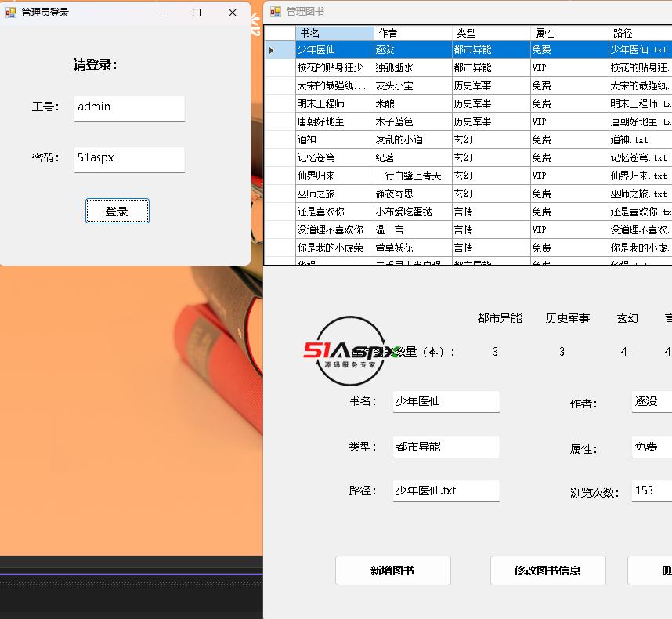Click the row header for 道神

[280, 139]
